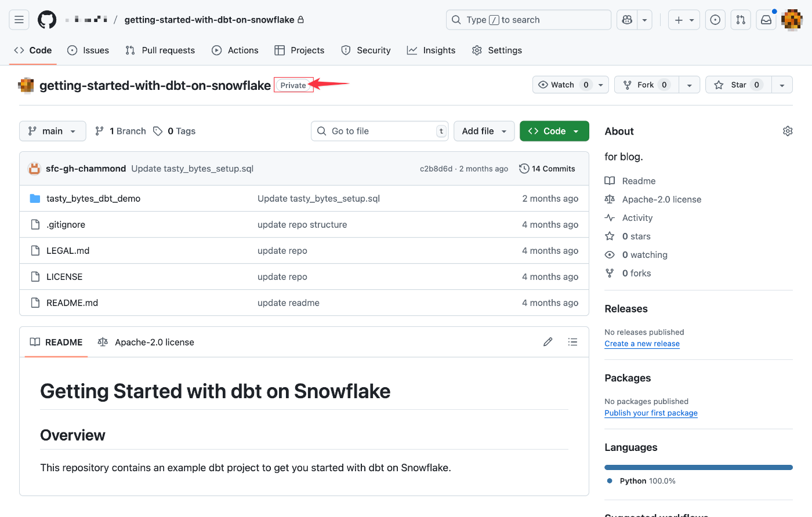Open commit hash c2b8d6d
Screen dimensions: 812x517
point(436,169)
